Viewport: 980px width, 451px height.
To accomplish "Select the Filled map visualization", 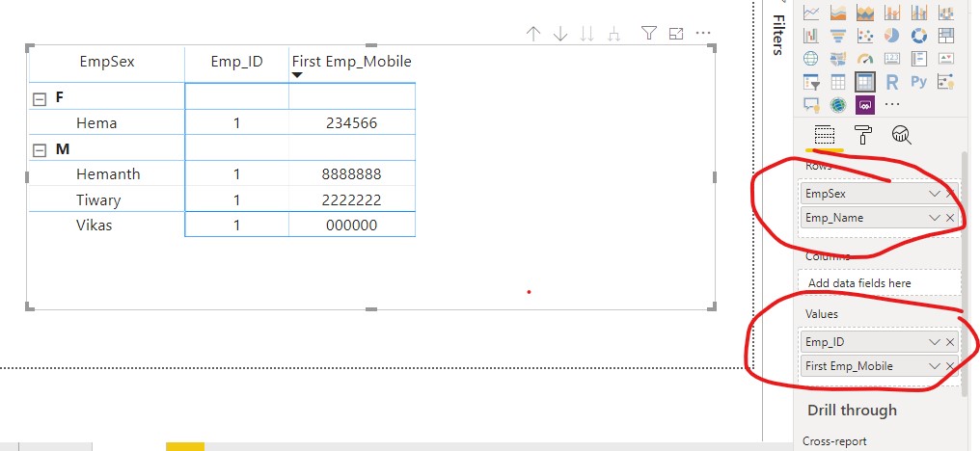I will tap(838, 58).
